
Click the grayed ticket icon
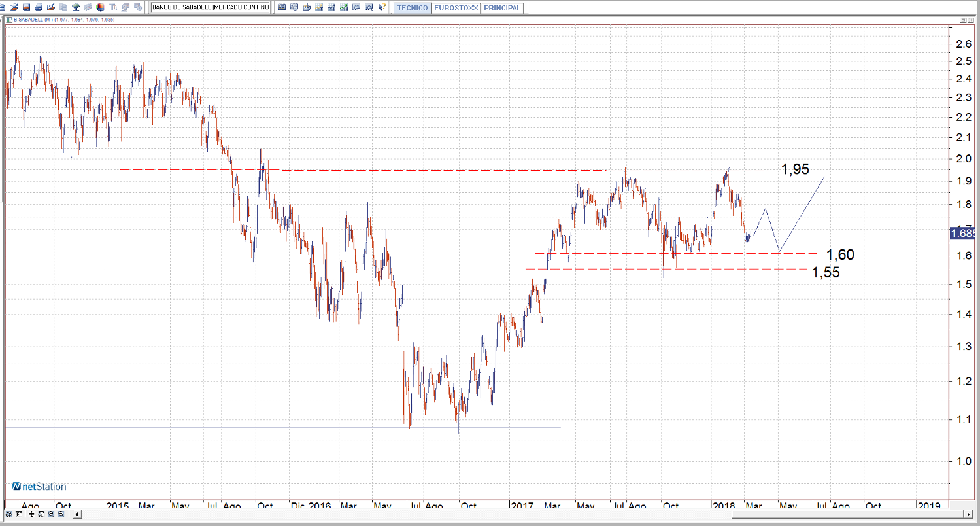pyautogui.click(x=88, y=7)
